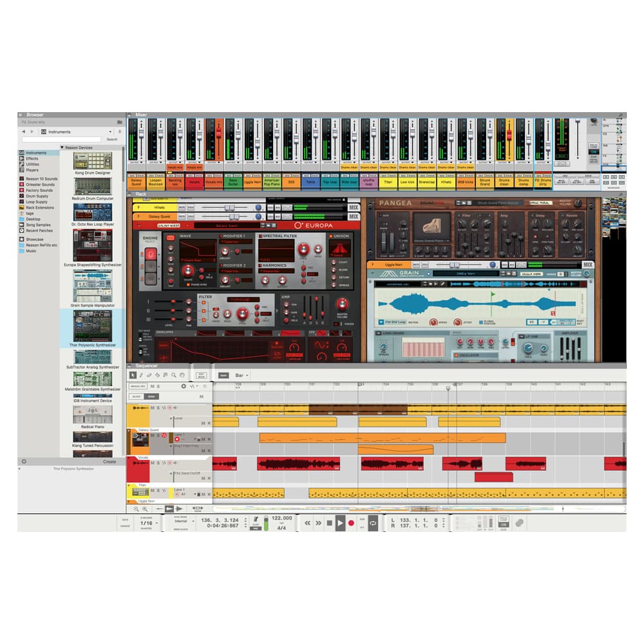Zoom out with the sequencer minus magnifier
The height and width of the screenshot is (644, 644).
[136, 509]
